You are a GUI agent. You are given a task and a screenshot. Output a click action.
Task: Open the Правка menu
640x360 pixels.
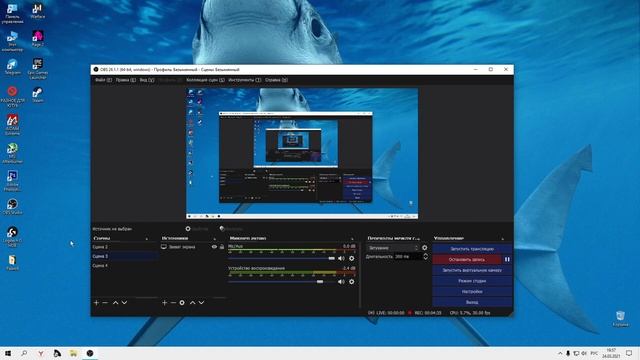coord(126,80)
